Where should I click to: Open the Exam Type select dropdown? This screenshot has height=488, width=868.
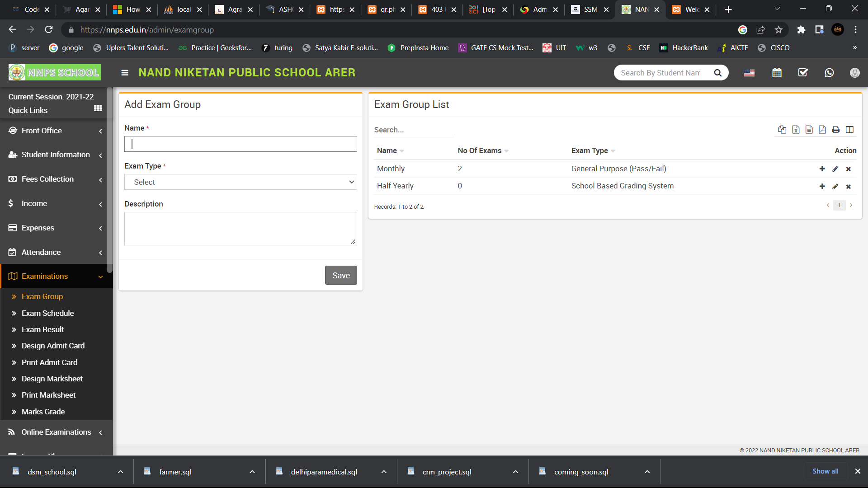[x=241, y=182]
